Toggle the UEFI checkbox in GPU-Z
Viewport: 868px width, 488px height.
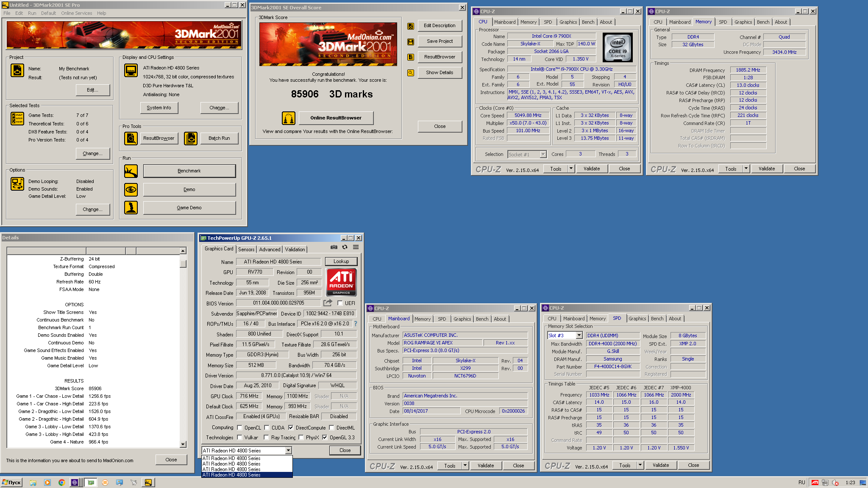(x=340, y=303)
